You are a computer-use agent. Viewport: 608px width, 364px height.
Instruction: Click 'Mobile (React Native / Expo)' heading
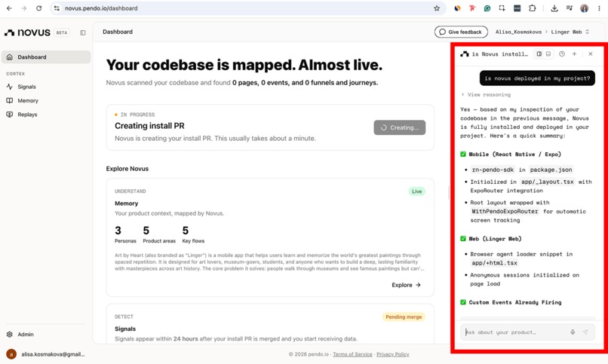coord(514,154)
